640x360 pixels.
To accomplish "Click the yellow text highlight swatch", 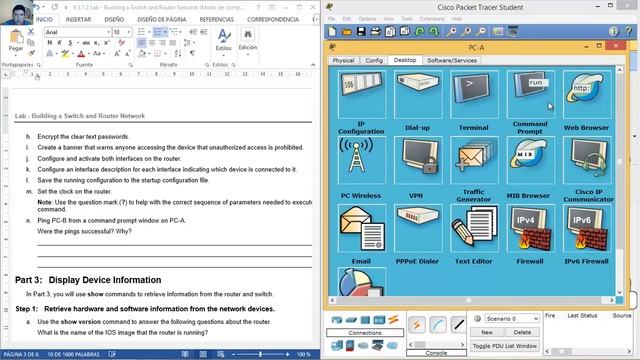I will pos(65,53).
